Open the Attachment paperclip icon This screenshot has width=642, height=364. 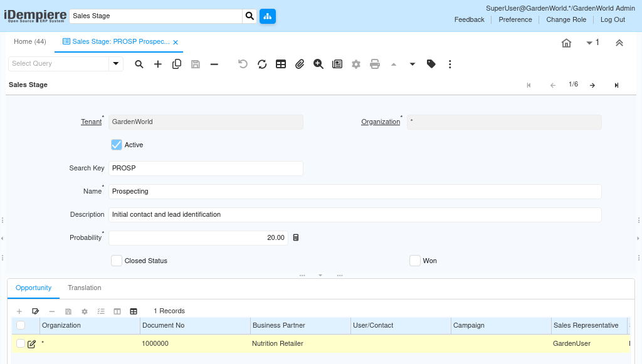[x=300, y=64]
